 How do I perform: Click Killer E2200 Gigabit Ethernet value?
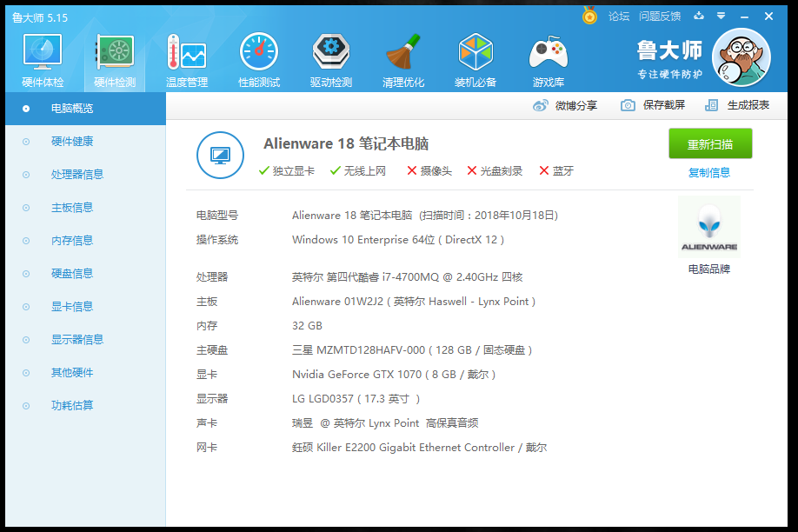419,448
